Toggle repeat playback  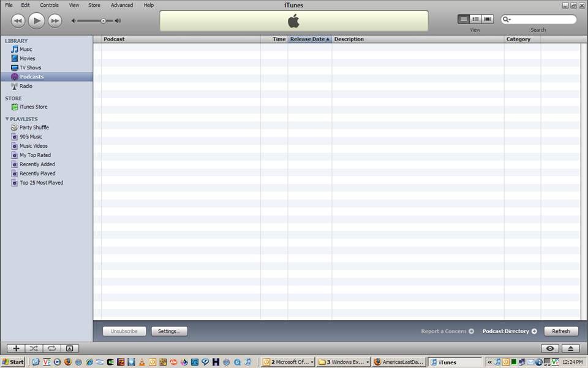[x=51, y=348]
